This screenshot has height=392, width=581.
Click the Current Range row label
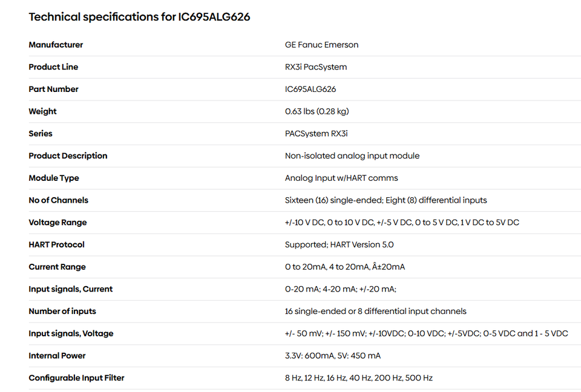(x=57, y=267)
